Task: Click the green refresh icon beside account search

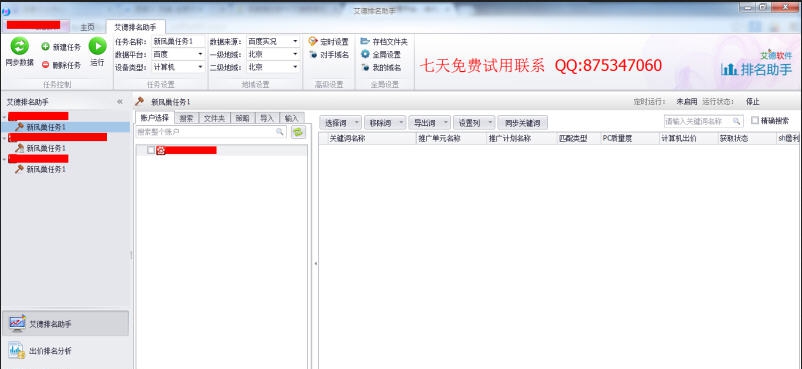Action: tap(298, 132)
